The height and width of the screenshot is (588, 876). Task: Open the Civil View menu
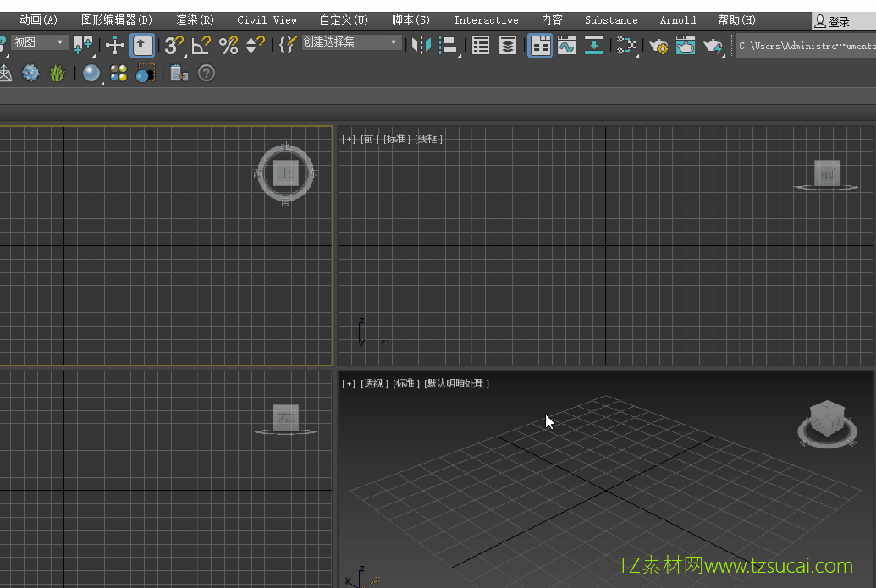coord(267,20)
